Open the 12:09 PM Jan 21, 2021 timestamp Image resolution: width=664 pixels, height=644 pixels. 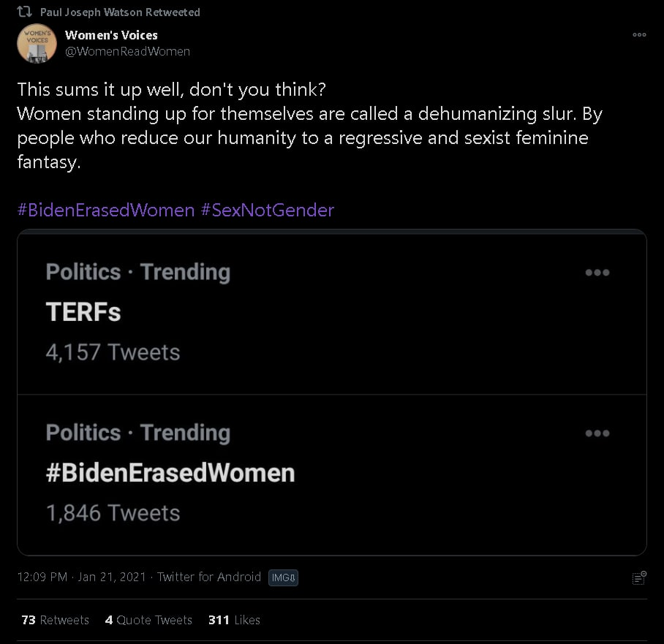pyautogui.click(x=81, y=577)
